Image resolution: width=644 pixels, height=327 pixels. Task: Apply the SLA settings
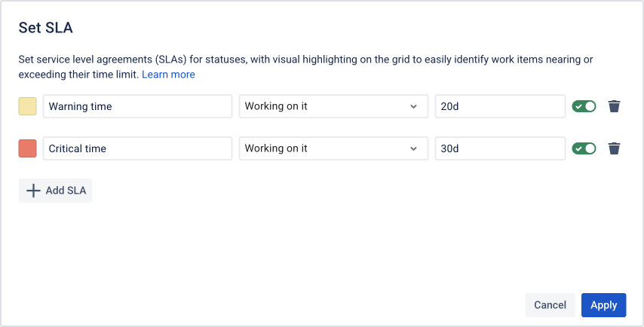click(603, 305)
